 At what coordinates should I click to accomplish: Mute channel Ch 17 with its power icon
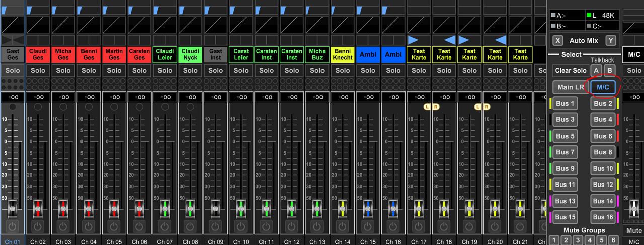[x=419, y=226]
